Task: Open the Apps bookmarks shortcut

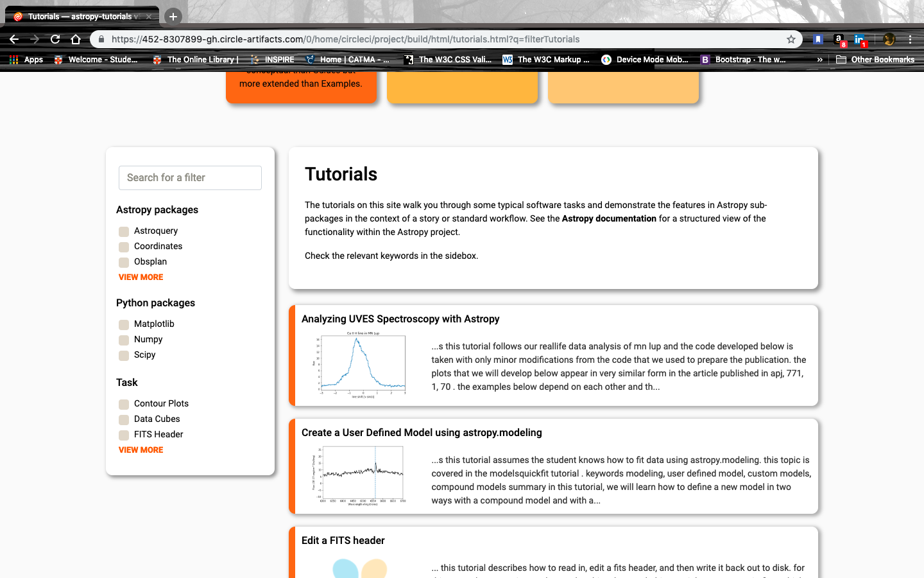Action: 26,60
